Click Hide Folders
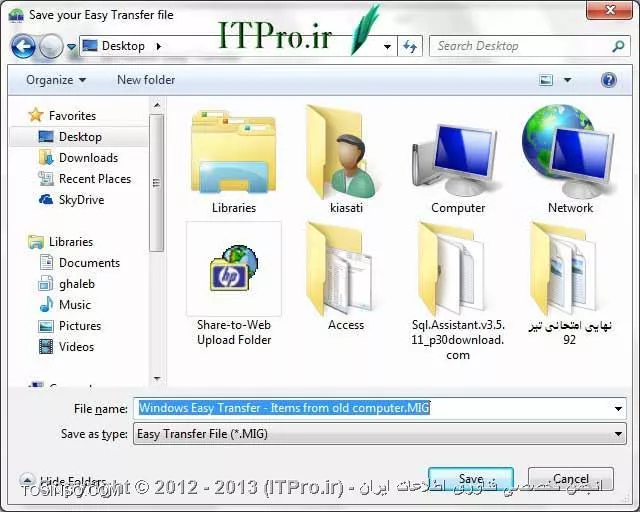The image size is (640, 512). pos(63,481)
